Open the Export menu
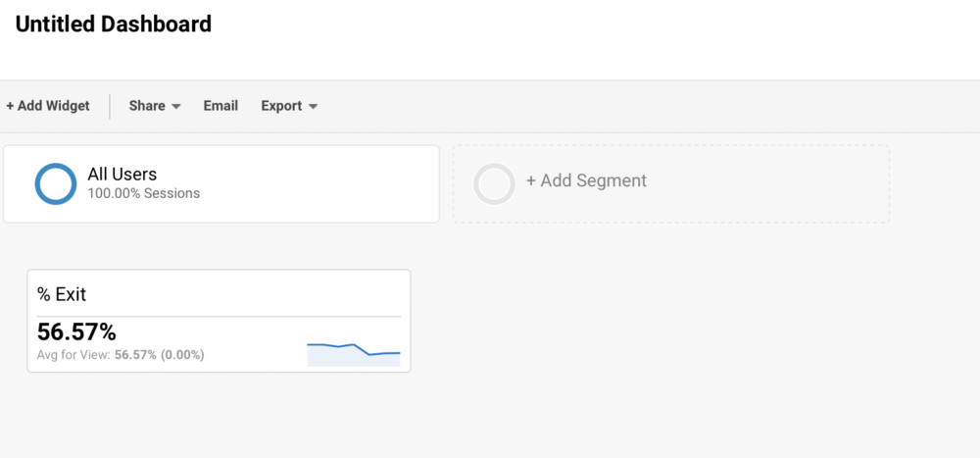Viewport: 980px width, 458px height. pos(281,106)
